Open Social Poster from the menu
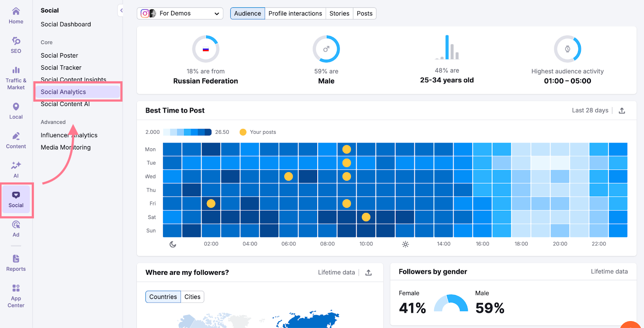Viewport: 644px width, 328px height. (60, 56)
